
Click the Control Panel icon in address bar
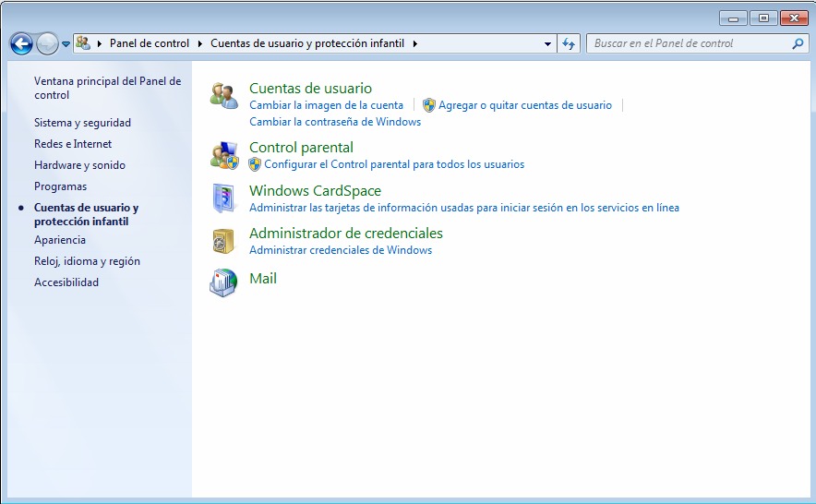pyautogui.click(x=83, y=43)
